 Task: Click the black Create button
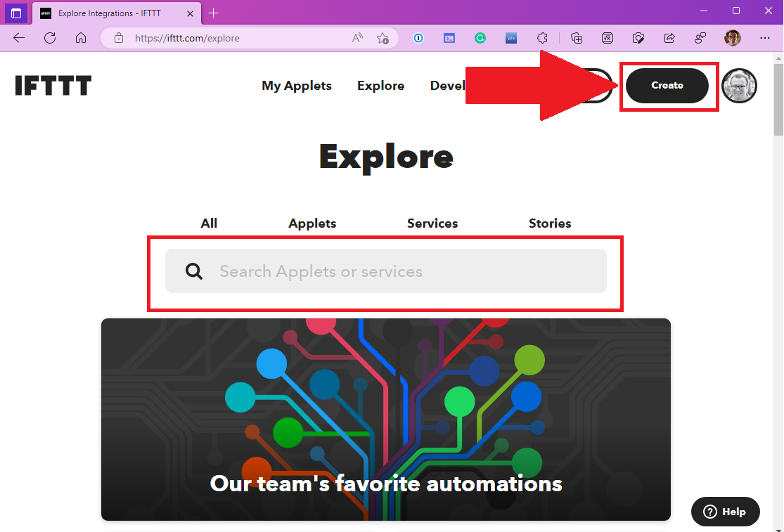click(667, 86)
